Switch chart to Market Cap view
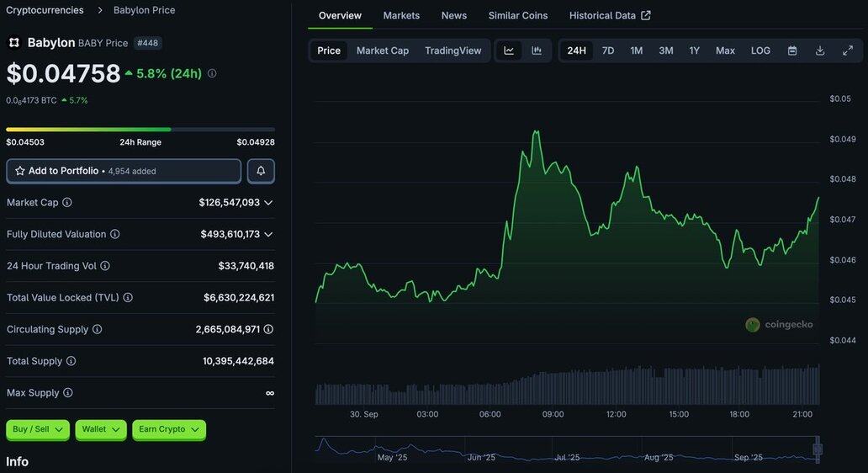868x473 pixels. coord(383,50)
